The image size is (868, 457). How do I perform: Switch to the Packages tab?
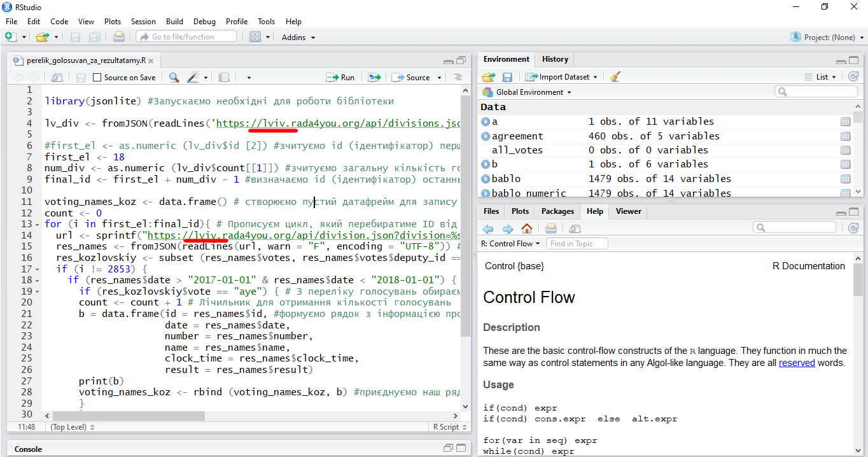pos(557,211)
